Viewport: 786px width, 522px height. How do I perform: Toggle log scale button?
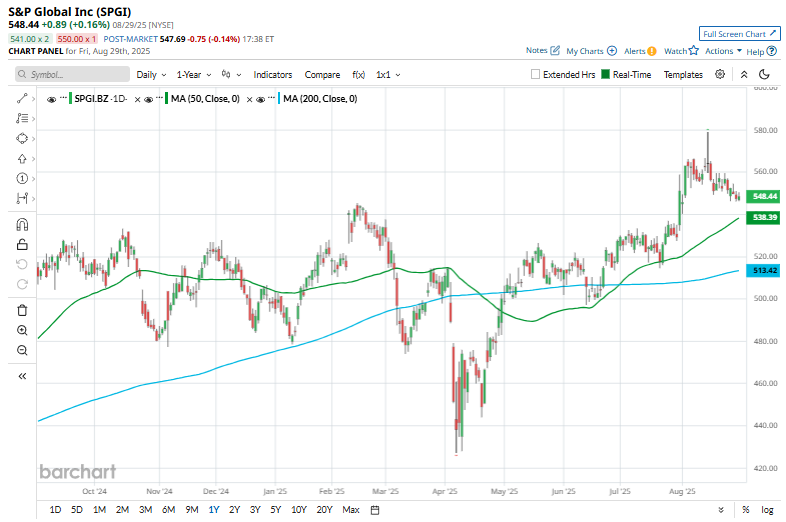point(767,510)
